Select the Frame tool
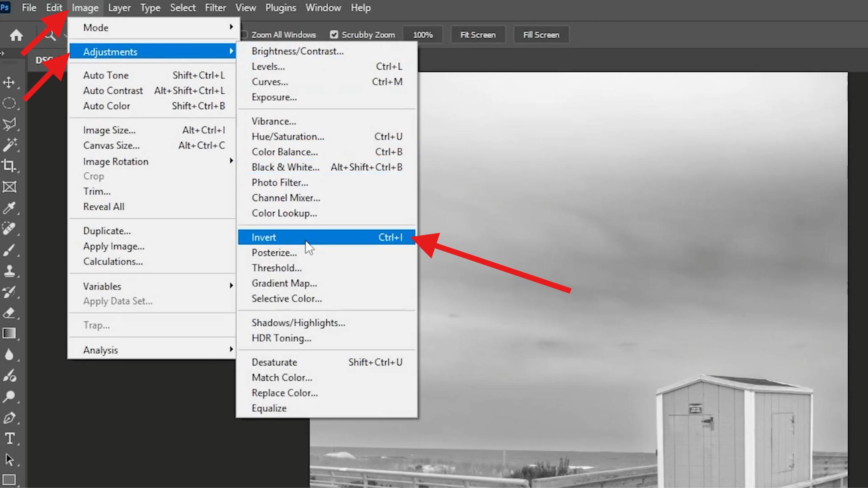 (9, 187)
